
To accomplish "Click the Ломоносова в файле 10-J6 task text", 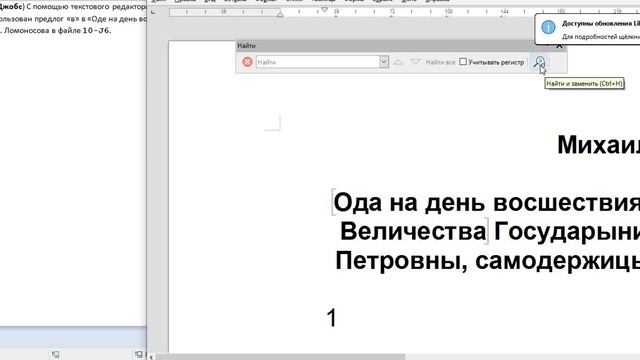I will 56,30.
